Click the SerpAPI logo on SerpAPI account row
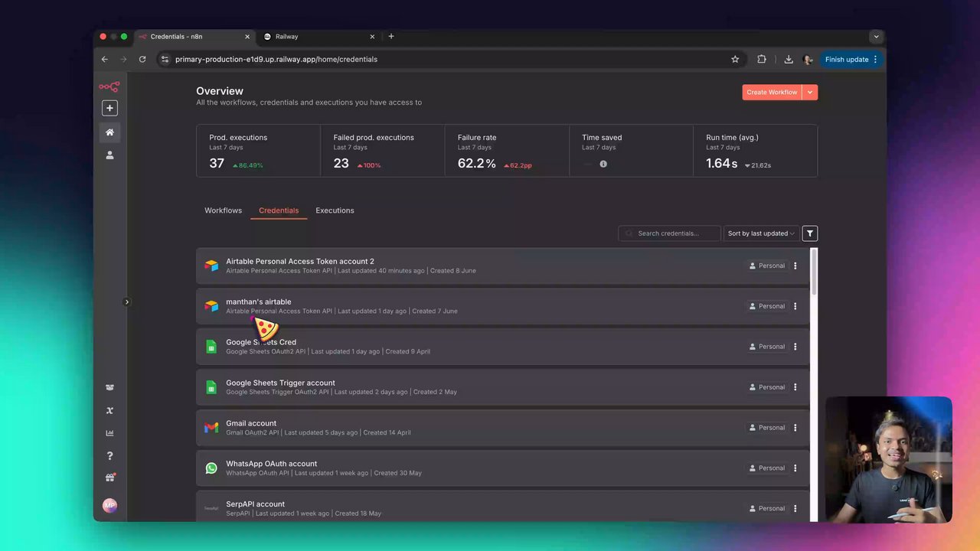The width and height of the screenshot is (980, 551). point(211,508)
